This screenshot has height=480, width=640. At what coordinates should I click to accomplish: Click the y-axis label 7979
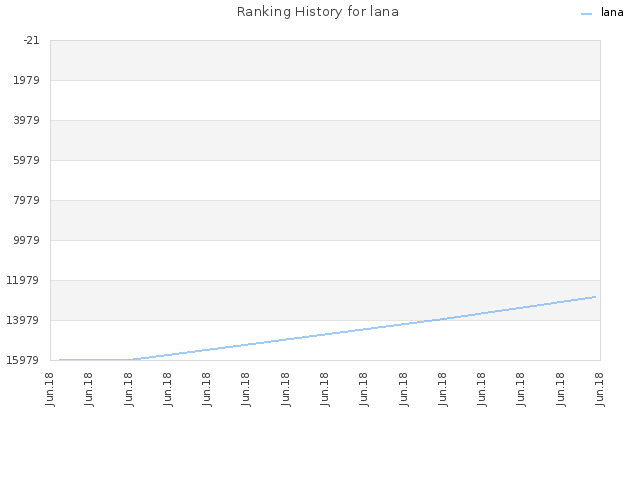[27, 200]
